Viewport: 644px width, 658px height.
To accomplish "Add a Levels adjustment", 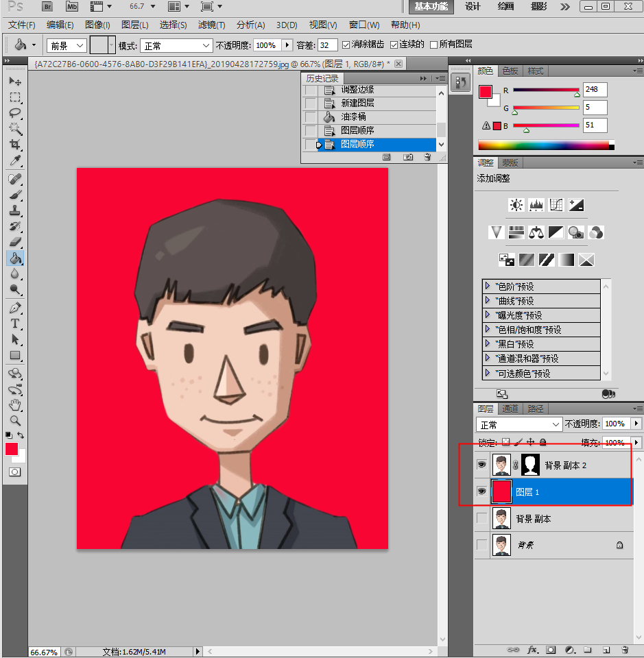I will pyautogui.click(x=536, y=205).
